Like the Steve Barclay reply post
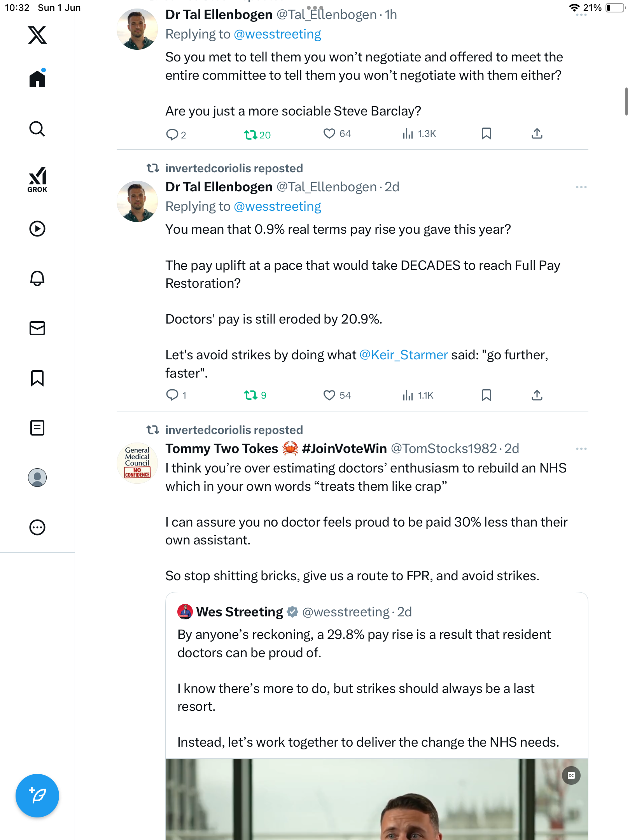The width and height of the screenshot is (630, 840). (x=329, y=134)
